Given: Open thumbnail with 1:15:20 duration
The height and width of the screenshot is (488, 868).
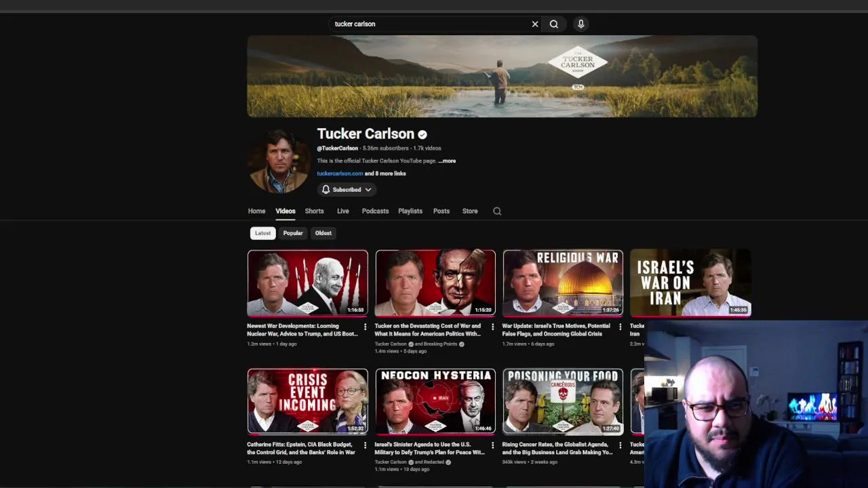Looking at the screenshot, I should 435,283.
